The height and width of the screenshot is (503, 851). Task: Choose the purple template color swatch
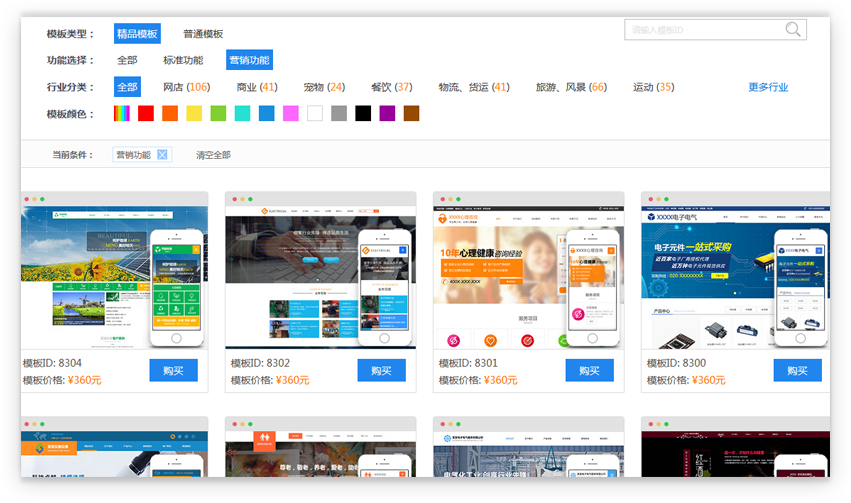click(x=387, y=114)
